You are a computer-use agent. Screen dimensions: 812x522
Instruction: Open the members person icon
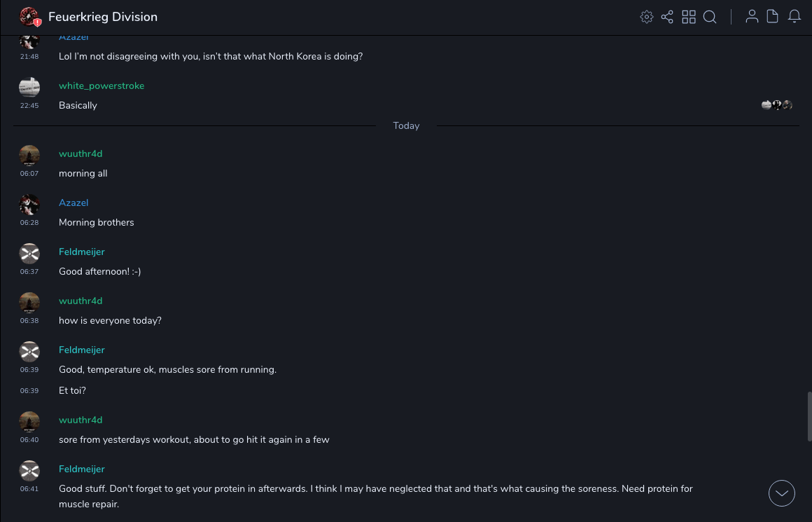tap(752, 17)
